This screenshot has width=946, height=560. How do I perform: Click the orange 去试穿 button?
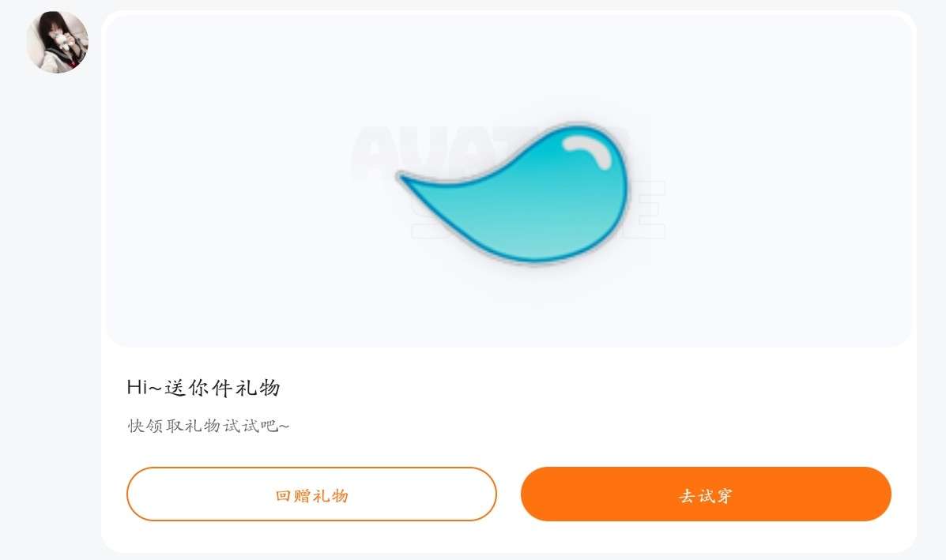click(x=706, y=494)
